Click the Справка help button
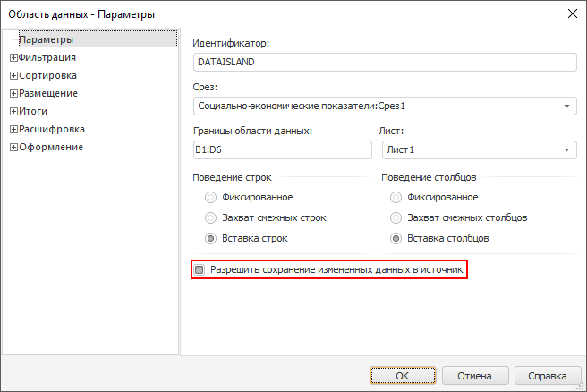587x392 pixels. point(548,376)
